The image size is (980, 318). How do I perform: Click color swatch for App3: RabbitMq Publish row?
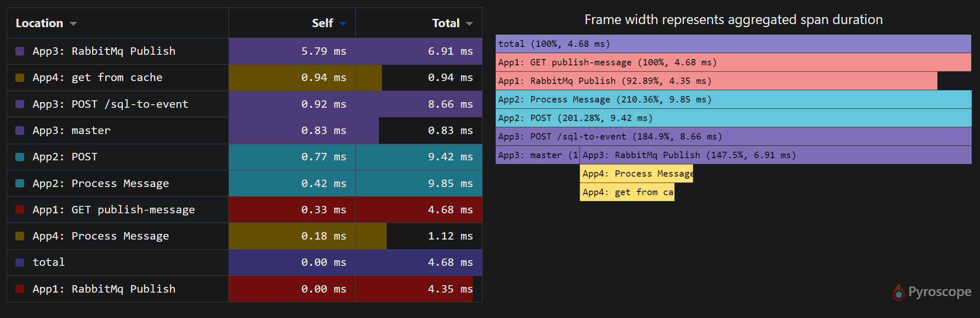click(x=20, y=51)
